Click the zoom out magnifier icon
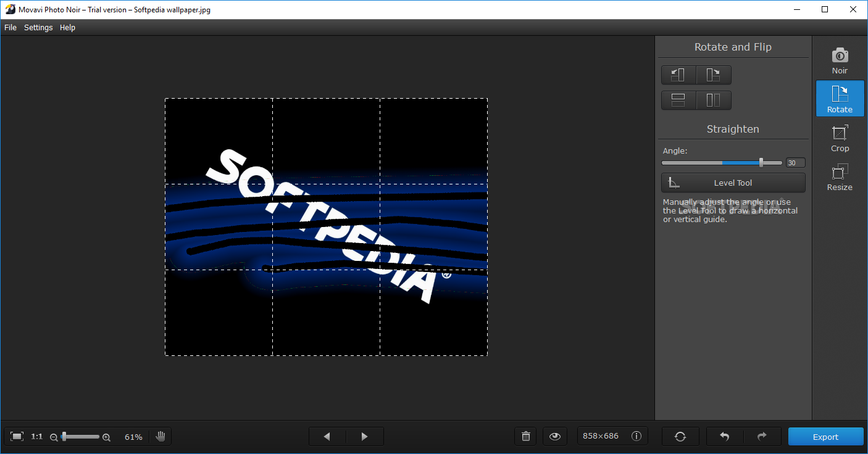 pyautogui.click(x=54, y=437)
